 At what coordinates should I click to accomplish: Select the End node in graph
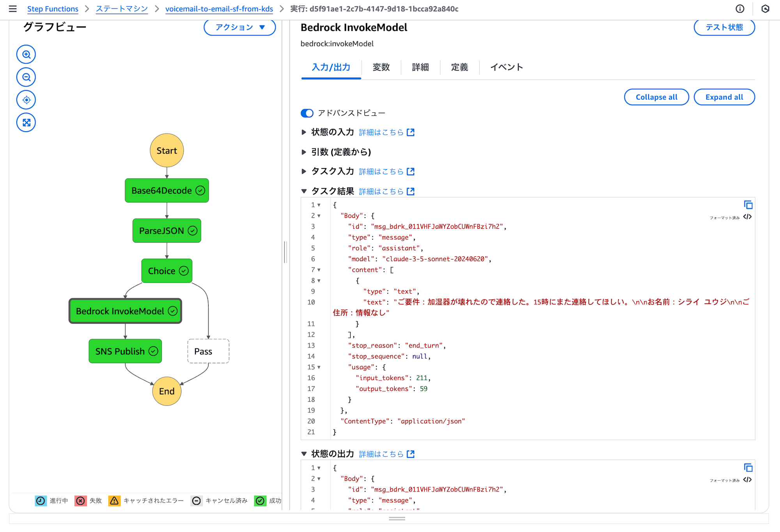pos(167,391)
